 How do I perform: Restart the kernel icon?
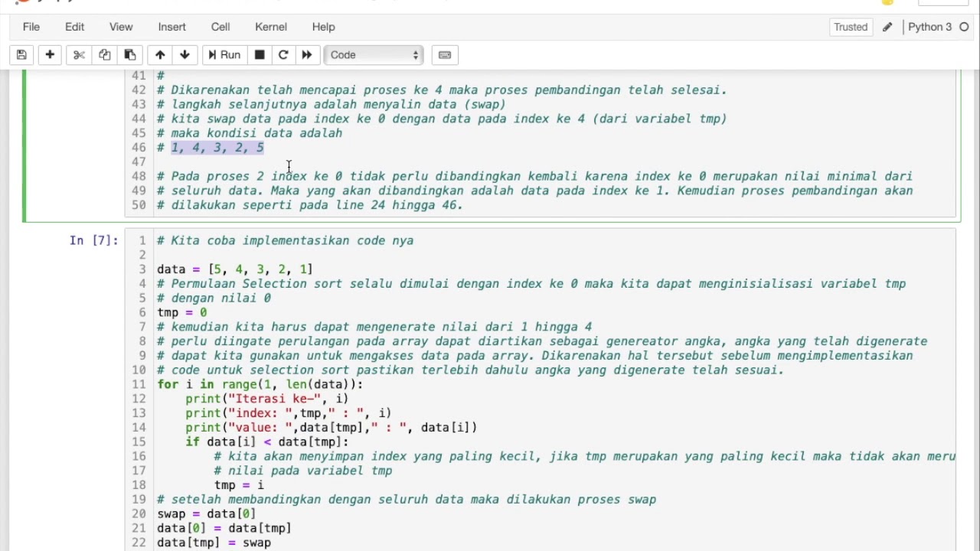click(283, 55)
